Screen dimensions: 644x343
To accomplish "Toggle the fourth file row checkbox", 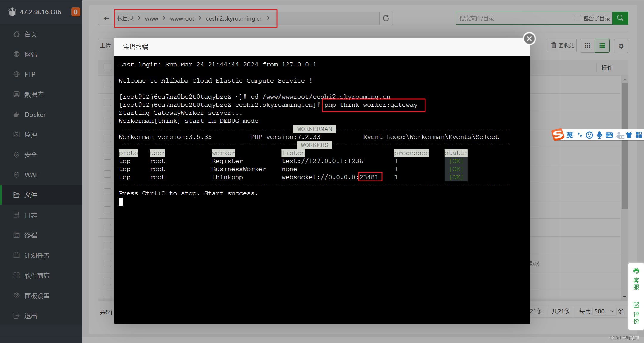I will coord(107,138).
